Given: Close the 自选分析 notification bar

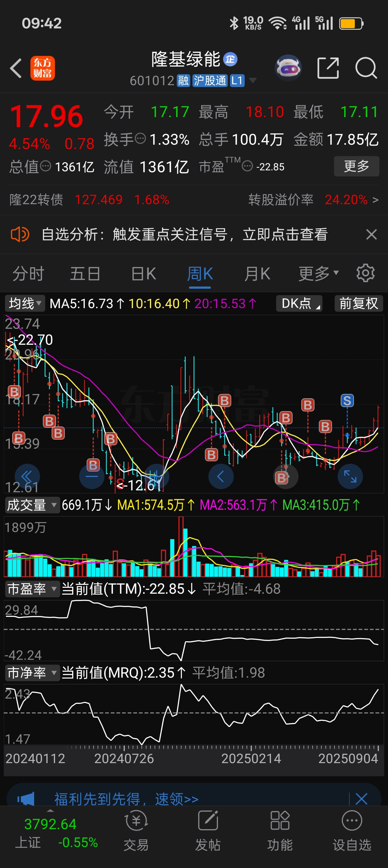Looking at the screenshot, I should click(371, 234).
